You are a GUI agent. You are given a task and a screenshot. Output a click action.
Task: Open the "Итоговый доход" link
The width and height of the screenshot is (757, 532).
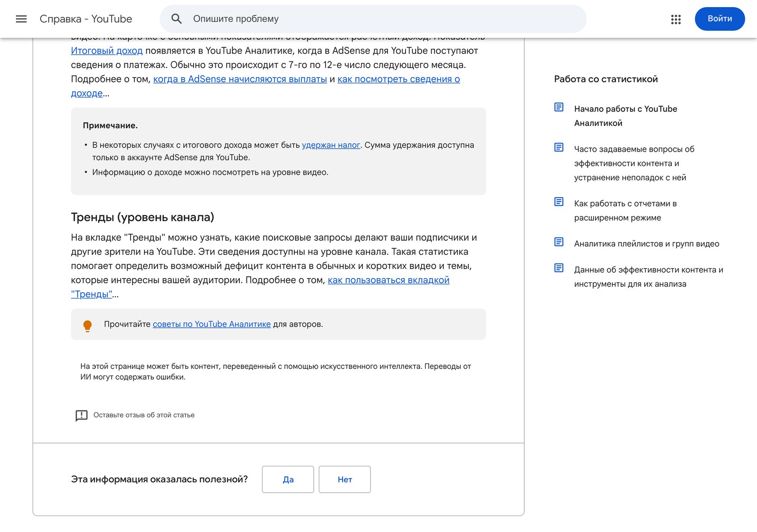coord(107,51)
